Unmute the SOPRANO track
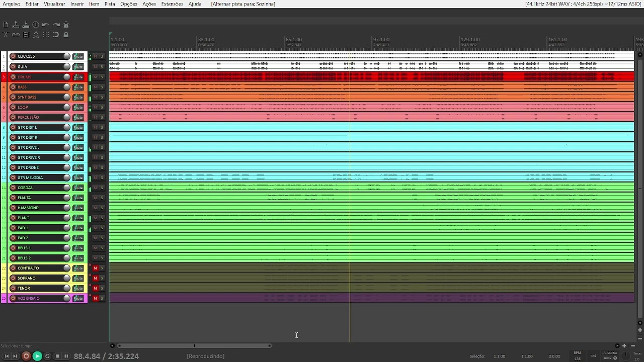The image size is (644, 362). pyautogui.click(x=95, y=278)
